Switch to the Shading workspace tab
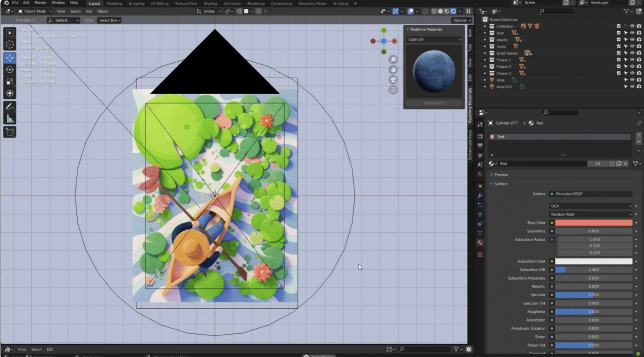The height and width of the screenshot is (357, 644). (210, 3)
